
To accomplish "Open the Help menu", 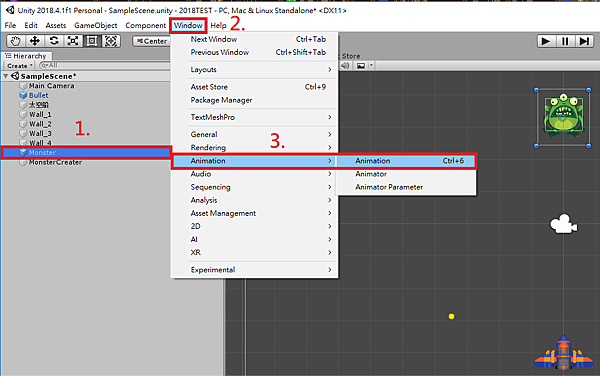I will tap(218, 25).
